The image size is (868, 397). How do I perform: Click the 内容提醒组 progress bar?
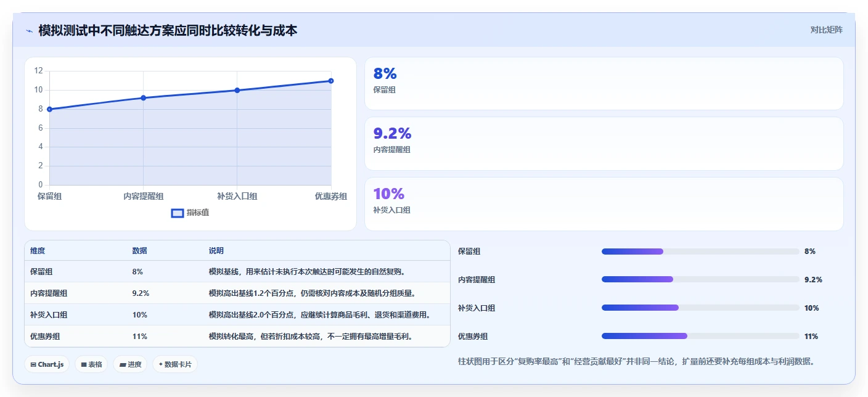pyautogui.click(x=700, y=279)
